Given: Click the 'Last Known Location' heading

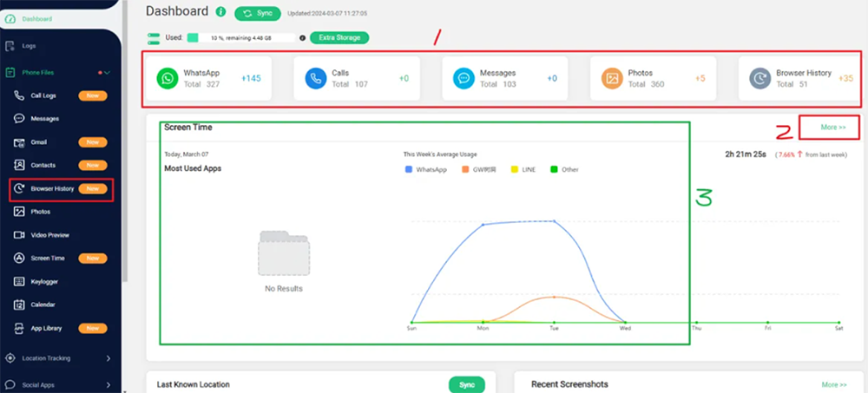Looking at the screenshot, I should pos(194,384).
